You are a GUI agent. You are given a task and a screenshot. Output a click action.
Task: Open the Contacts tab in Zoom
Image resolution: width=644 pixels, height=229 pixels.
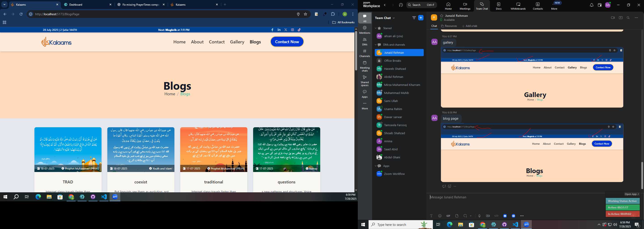click(538, 6)
